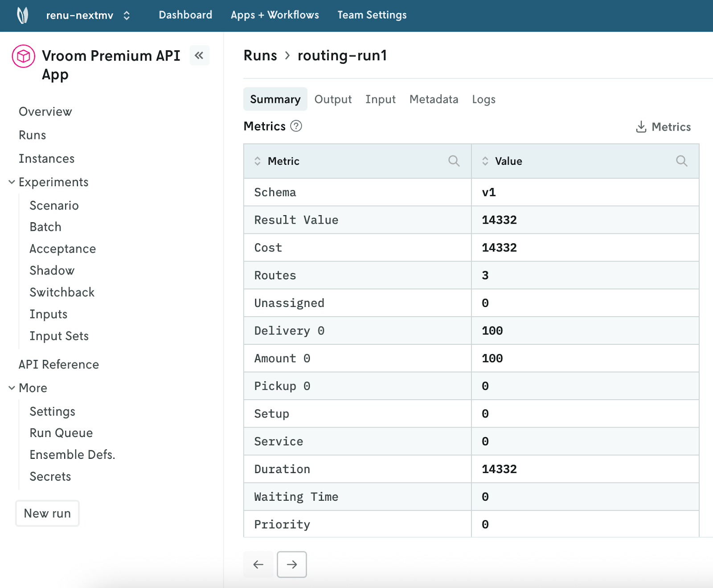The height and width of the screenshot is (588, 713).
Task: Click the Cost metric cell
Action: (x=357, y=248)
